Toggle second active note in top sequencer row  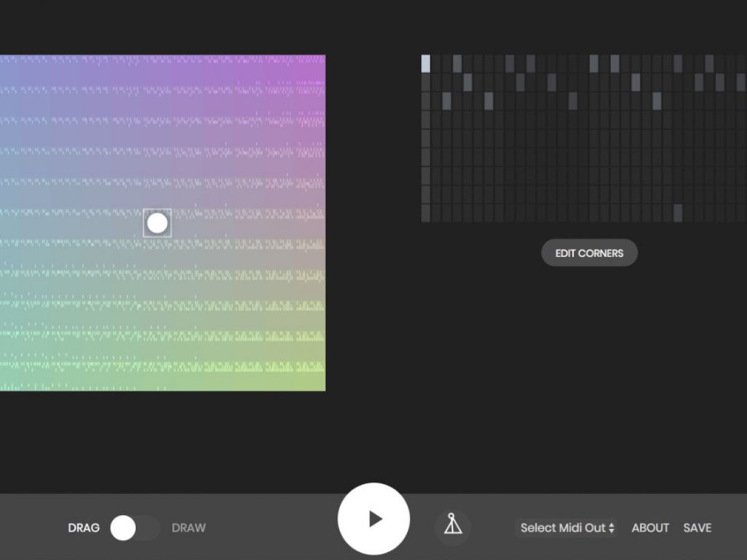coord(457,63)
